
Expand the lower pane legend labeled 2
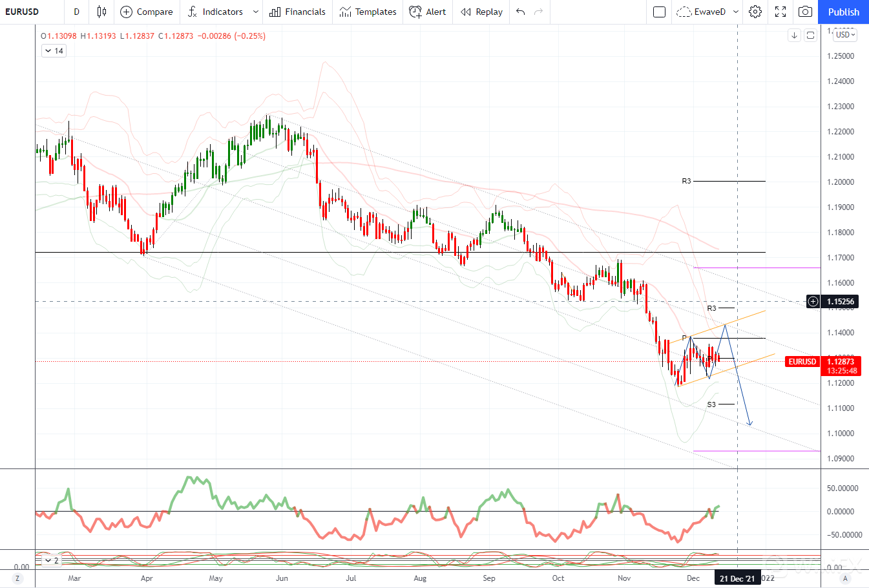pos(51,560)
